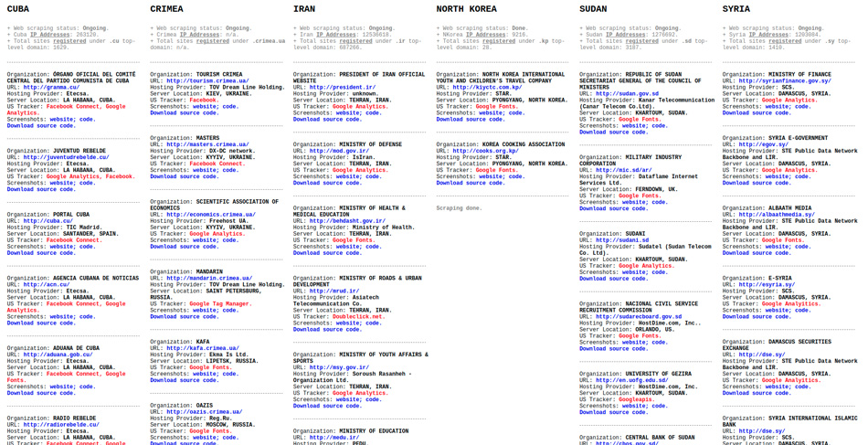Open the juventudrebelde.cu URL

click(67, 157)
